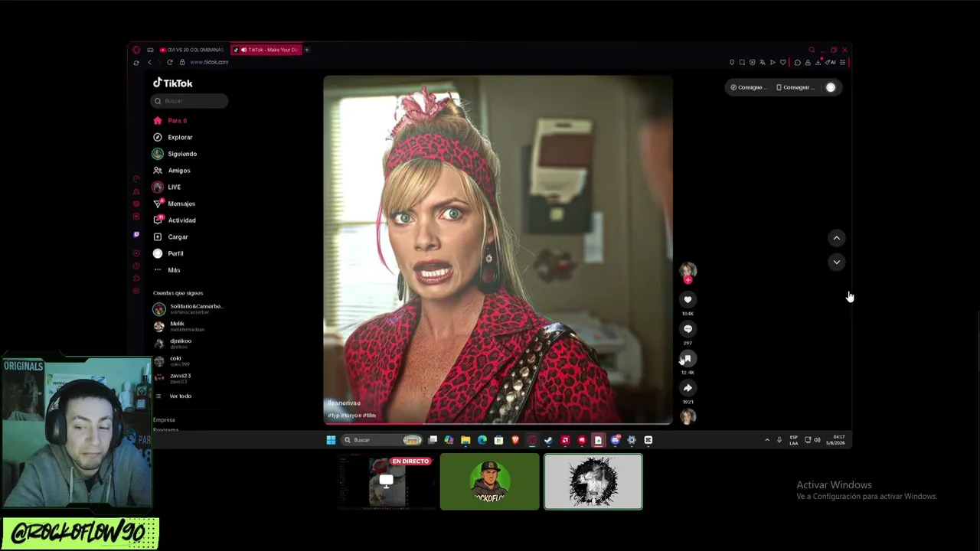This screenshot has height=551, width=980.
Task: Select the ROCKOFLOW green avatar tile
Action: click(489, 481)
